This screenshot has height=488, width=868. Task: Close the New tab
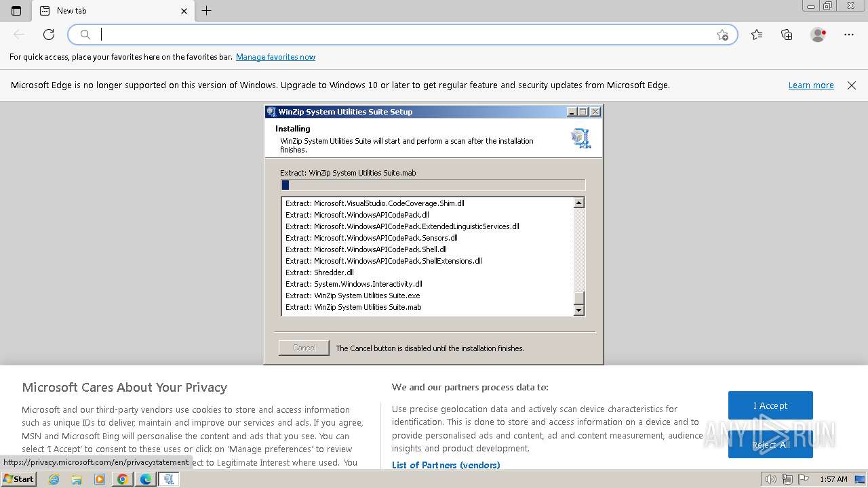pyautogui.click(x=184, y=11)
